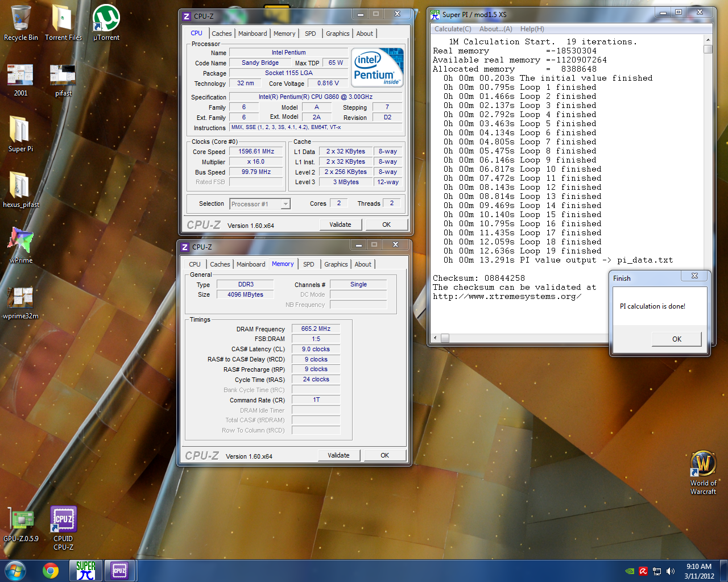Click the Multiplier x 16.0 value
The height and width of the screenshot is (582, 728).
tap(256, 161)
